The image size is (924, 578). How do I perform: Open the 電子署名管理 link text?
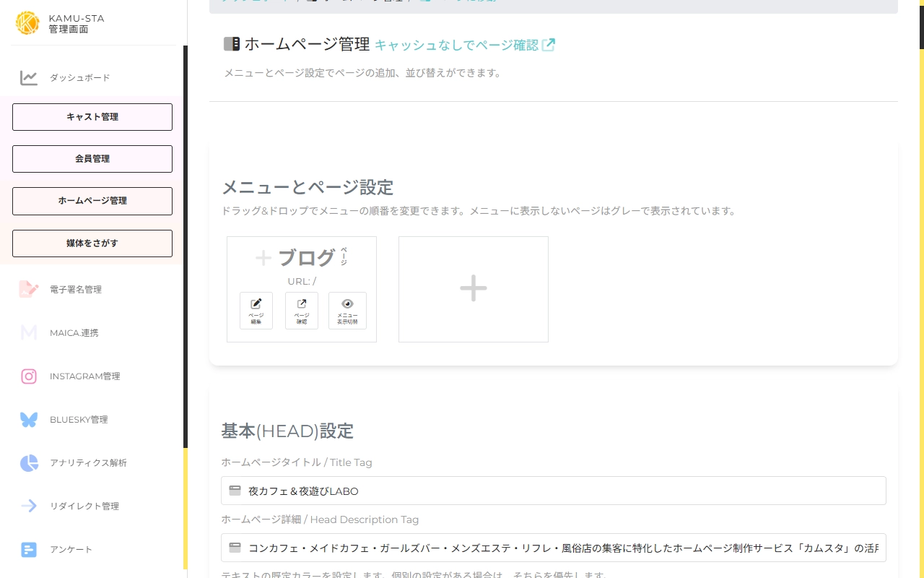76,290
